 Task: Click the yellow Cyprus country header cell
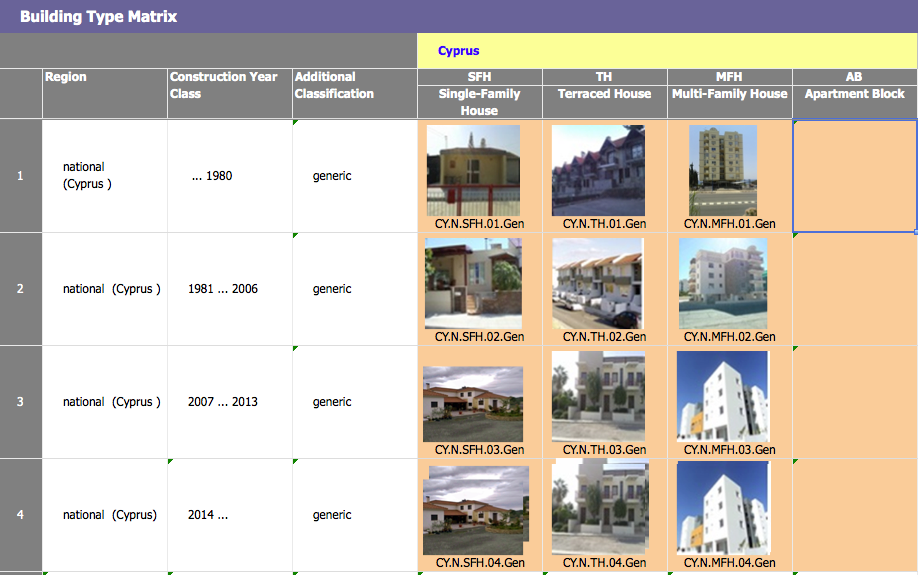coord(666,51)
